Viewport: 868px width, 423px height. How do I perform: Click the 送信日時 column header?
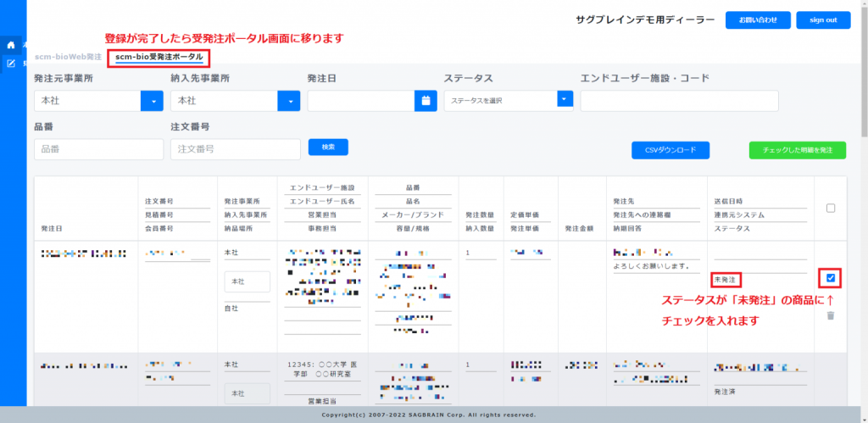point(728,201)
